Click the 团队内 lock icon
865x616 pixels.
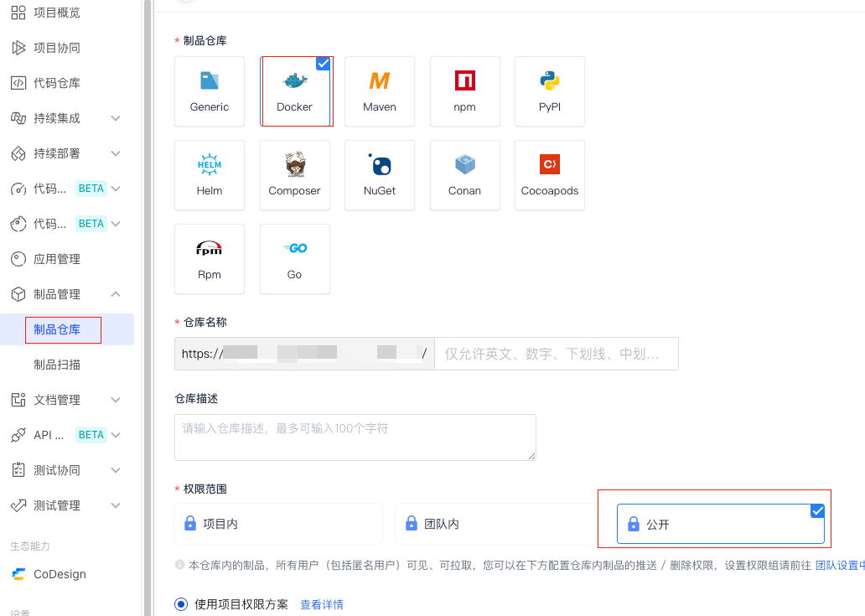(412, 523)
